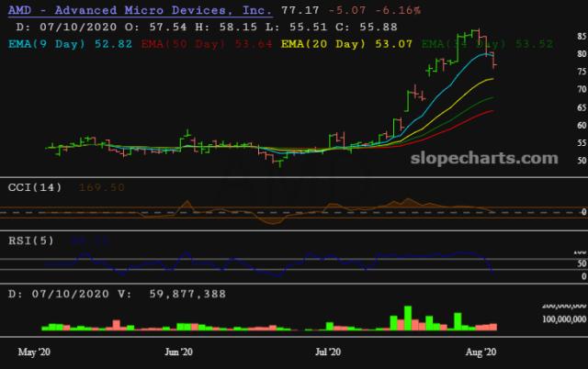Click the Jul '20 date axis label
Viewport: 588px width, 369px height.
click(x=330, y=352)
